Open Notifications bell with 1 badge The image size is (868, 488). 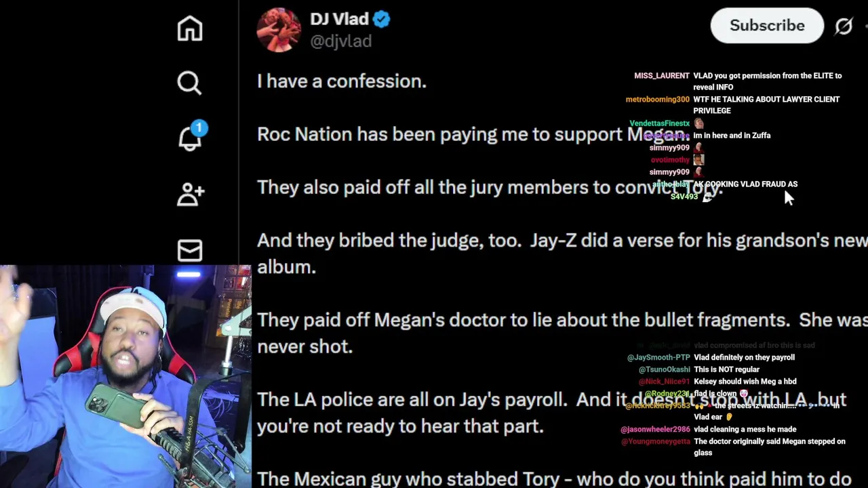tap(192, 136)
